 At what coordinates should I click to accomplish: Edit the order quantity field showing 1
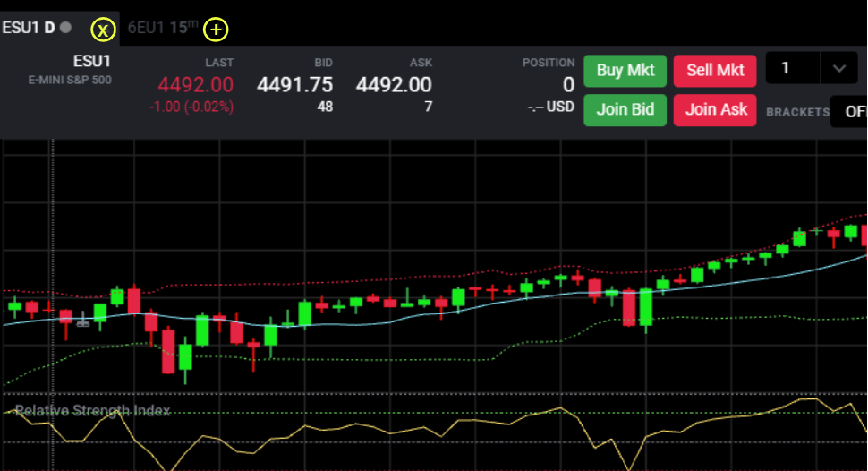pos(793,68)
